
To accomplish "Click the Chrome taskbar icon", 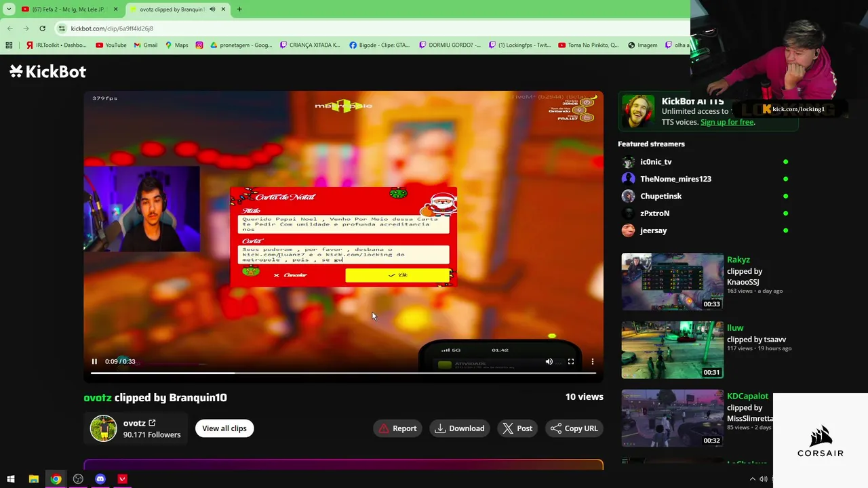I will [56, 479].
